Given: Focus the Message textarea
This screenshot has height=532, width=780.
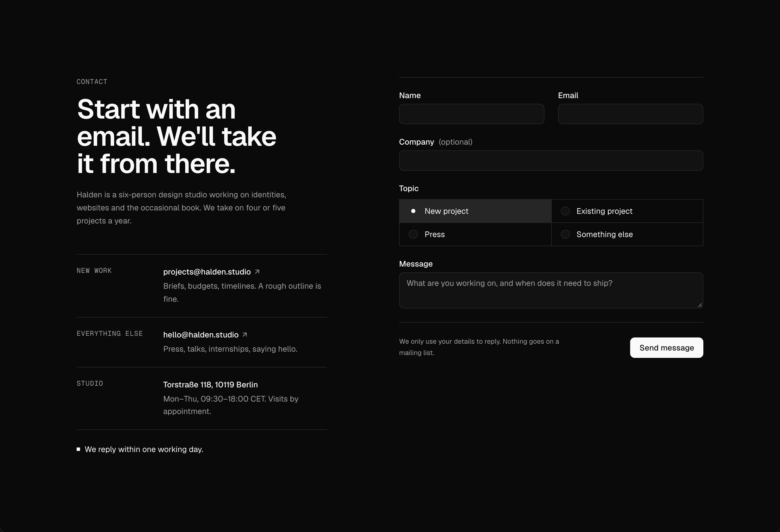Looking at the screenshot, I should tap(551, 290).
